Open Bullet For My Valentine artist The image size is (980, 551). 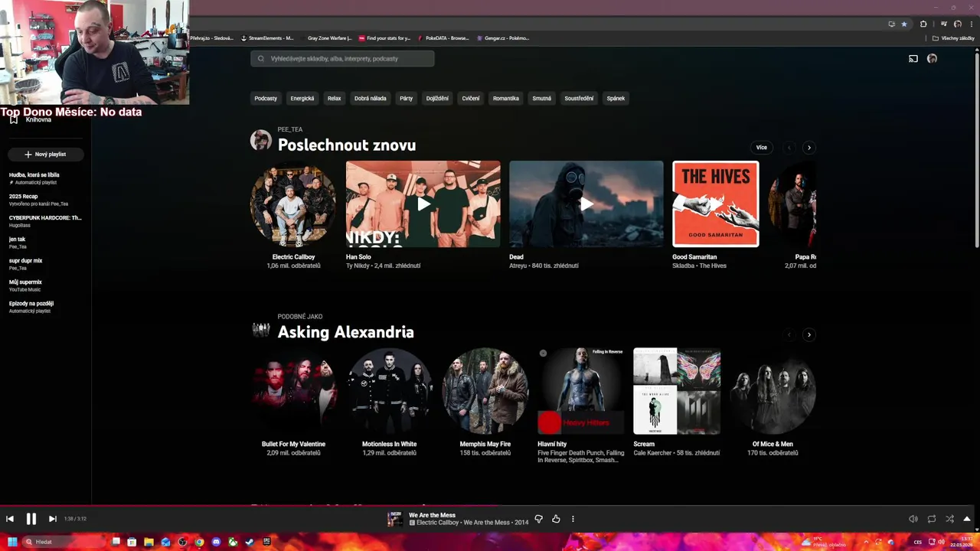294,391
